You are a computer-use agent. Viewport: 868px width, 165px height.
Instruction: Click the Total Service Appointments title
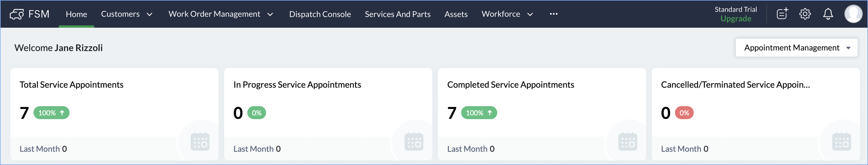coord(72,85)
